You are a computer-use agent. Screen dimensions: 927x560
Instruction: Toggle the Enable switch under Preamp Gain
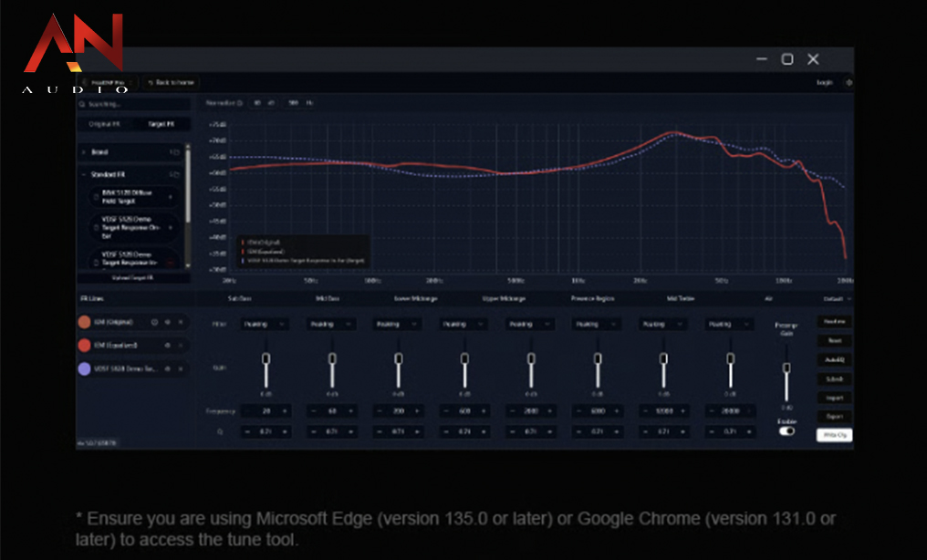[786, 431]
